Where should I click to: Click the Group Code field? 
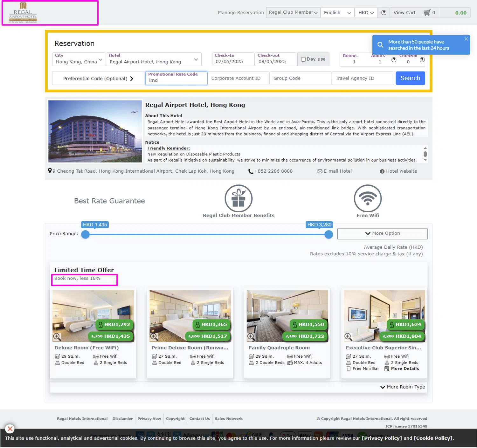(301, 78)
